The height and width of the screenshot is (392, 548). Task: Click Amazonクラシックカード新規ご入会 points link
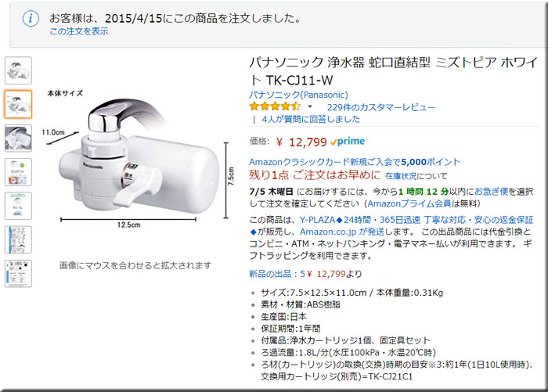(355, 162)
